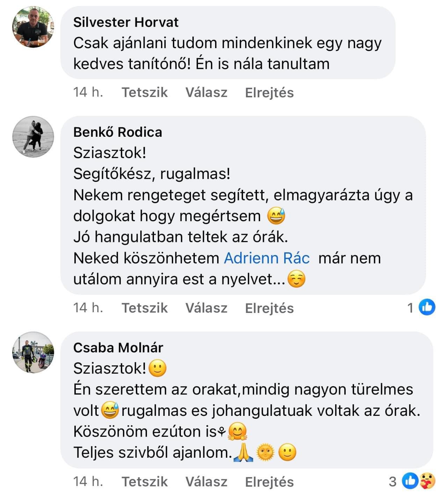This screenshot has width=448, height=494.
Task: Click the care heart reaction icon on Csaba's comment
Action: pos(427,481)
